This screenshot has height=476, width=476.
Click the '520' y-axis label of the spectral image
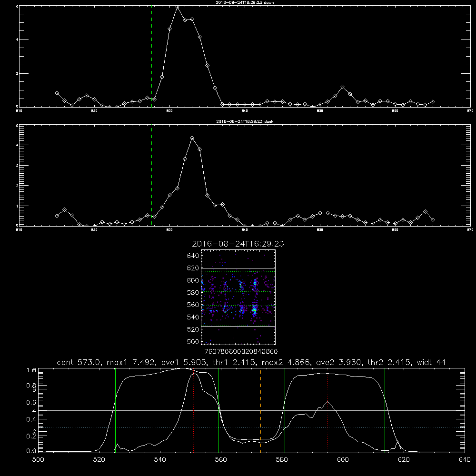[x=193, y=329]
